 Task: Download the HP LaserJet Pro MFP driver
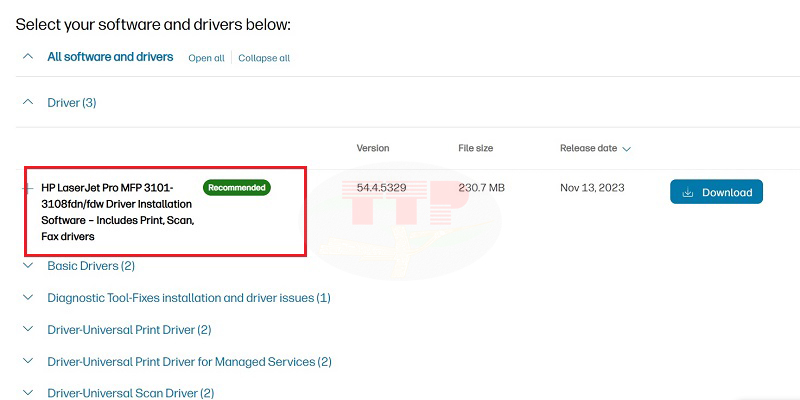(x=716, y=192)
